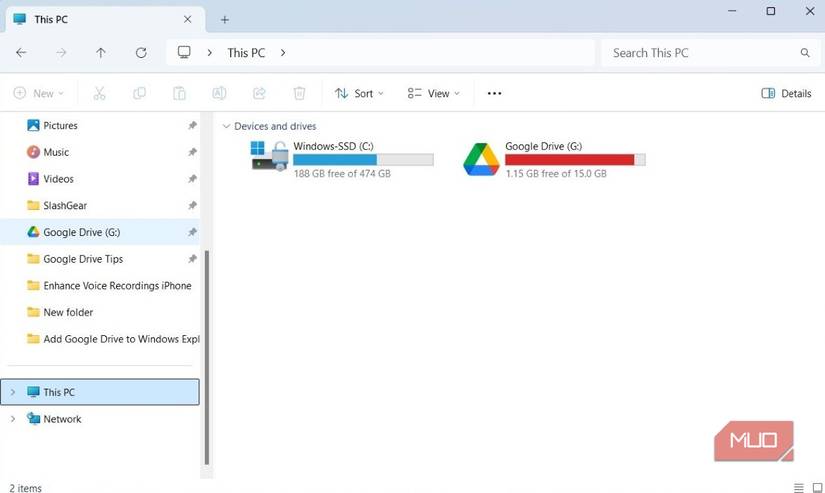Click Windows-SSD (C:) storage usage bar

pos(363,159)
